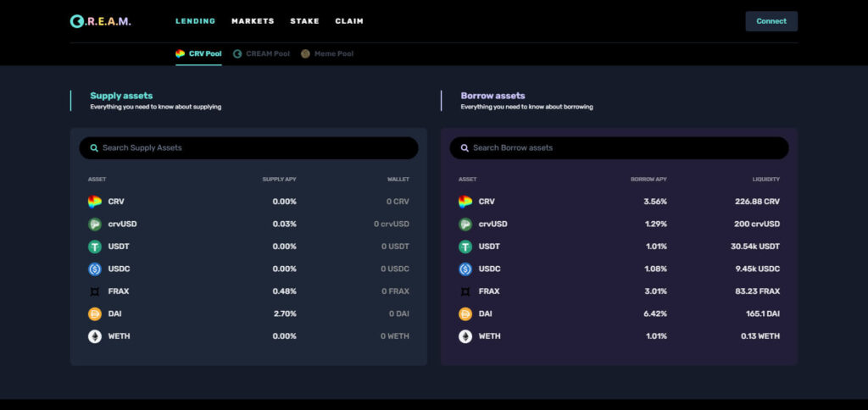Select the USDT name in the supply list
This screenshot has height=410, width=868.
(x=119, y=247)
